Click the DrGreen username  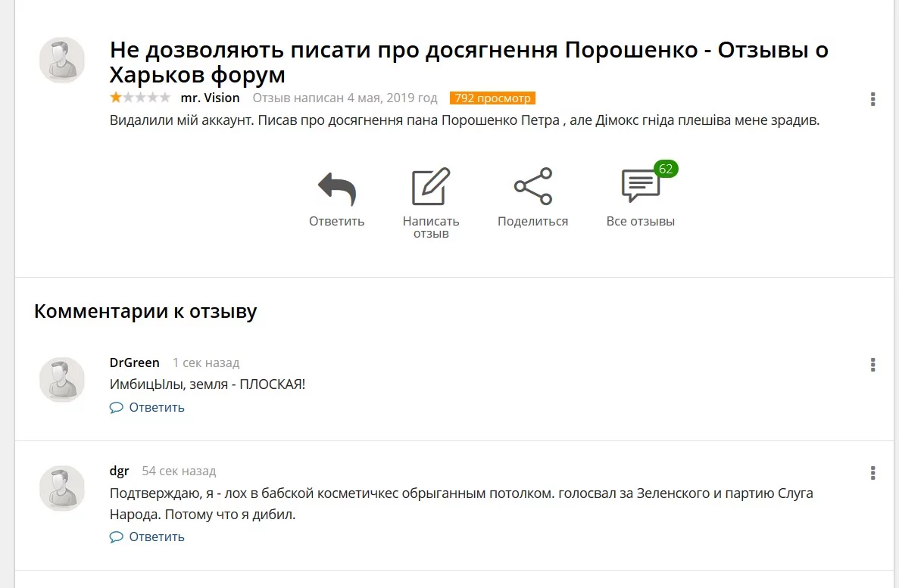[134, 362]
